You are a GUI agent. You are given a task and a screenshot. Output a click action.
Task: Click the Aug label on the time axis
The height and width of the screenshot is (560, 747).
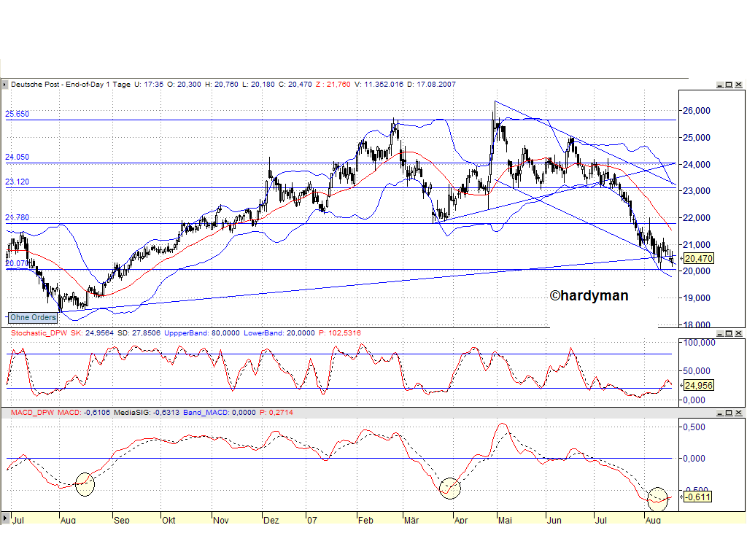68,520
